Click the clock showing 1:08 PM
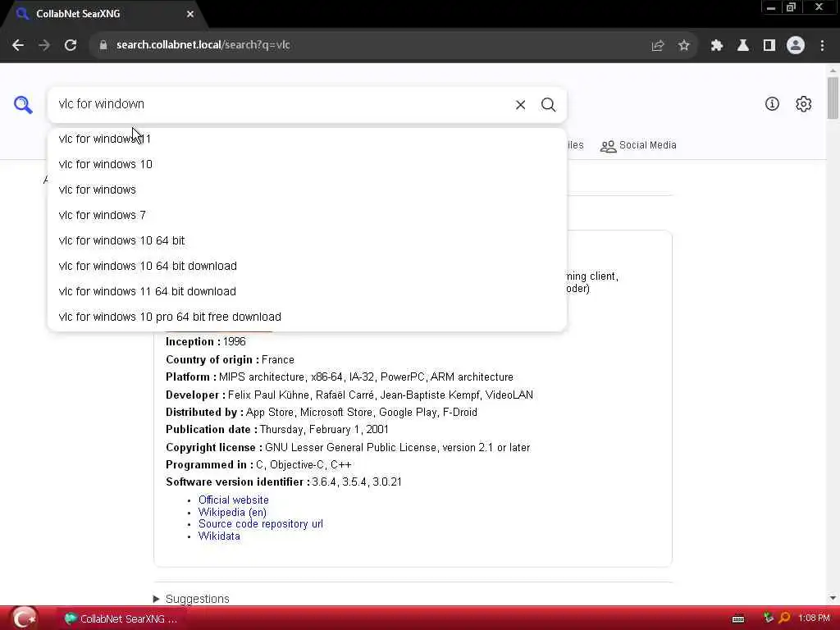Image resolution: width=840 pixels, height=630 pixels. point(814,619)
